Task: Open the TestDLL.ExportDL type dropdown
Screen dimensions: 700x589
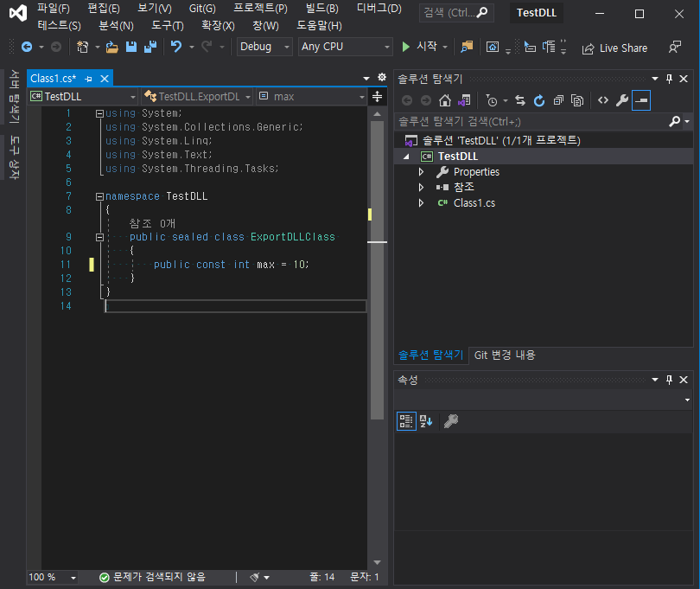Action: click(x=198, y=97)
